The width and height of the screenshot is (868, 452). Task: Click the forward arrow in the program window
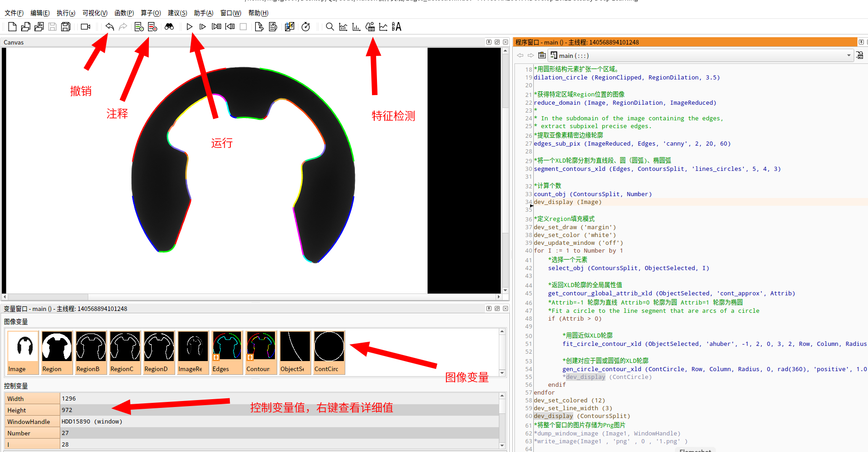point(531,55)
